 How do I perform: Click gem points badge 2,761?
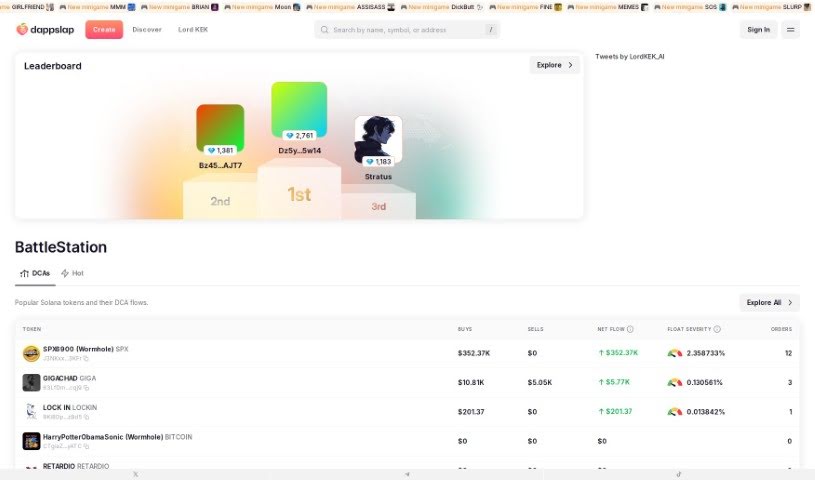coord(299,135)
